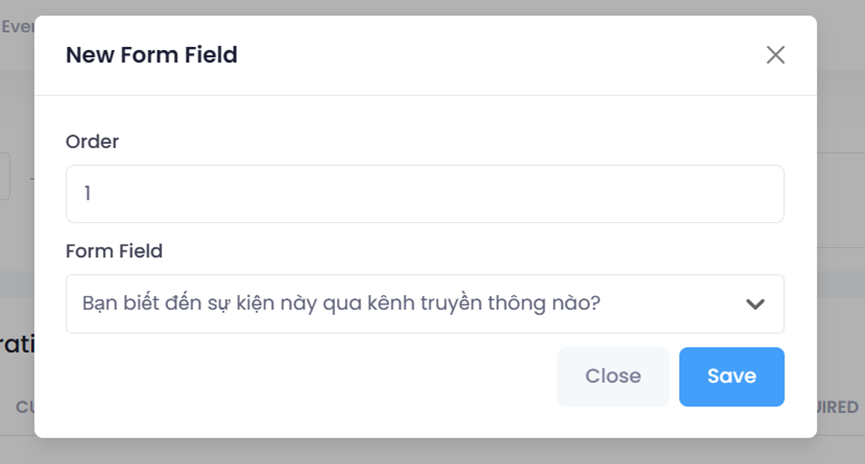This screenshot has width=865, height=464.
Task: Click the obscured input box at left edge
Action: pyautogui.click(x=5, y=176)
